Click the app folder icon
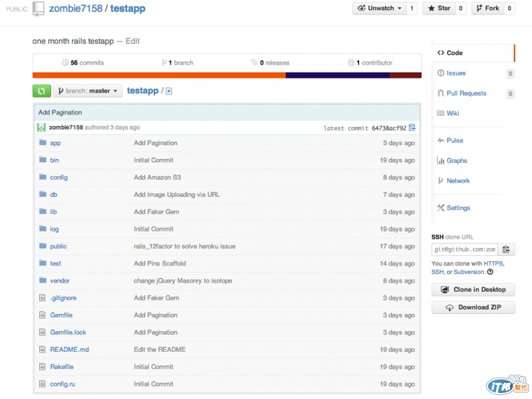This screenshot has width=532, height=399. [x=43, y=142]
